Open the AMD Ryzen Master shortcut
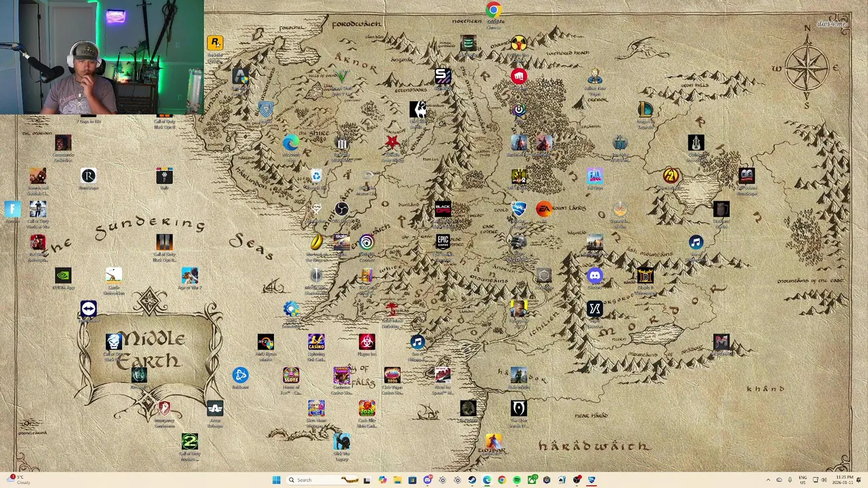Screen dimensions: 868x488 pyautogui.click(x=266, y=342)
